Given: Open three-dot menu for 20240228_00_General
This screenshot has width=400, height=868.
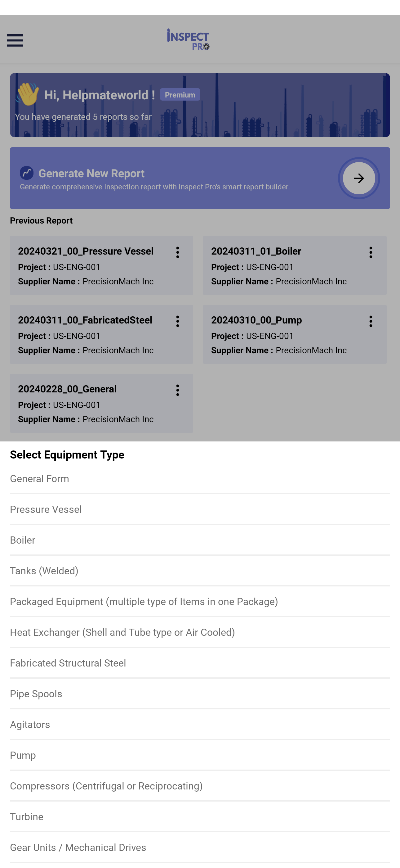Looking at the screenshot, I should [x=177, y=390].
